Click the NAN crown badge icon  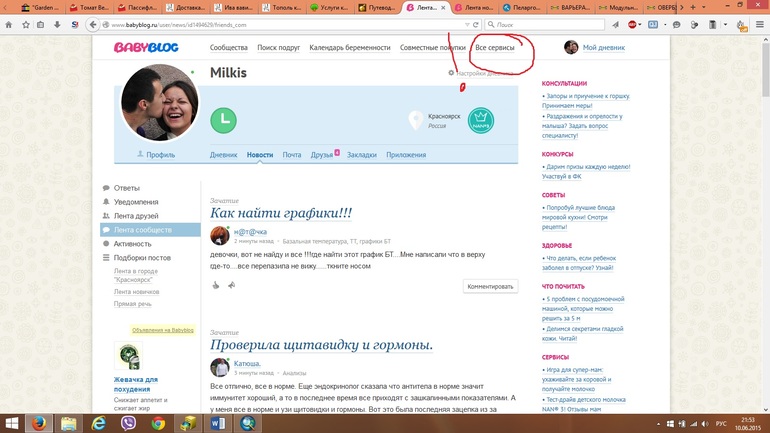click(x=480, y=121)
